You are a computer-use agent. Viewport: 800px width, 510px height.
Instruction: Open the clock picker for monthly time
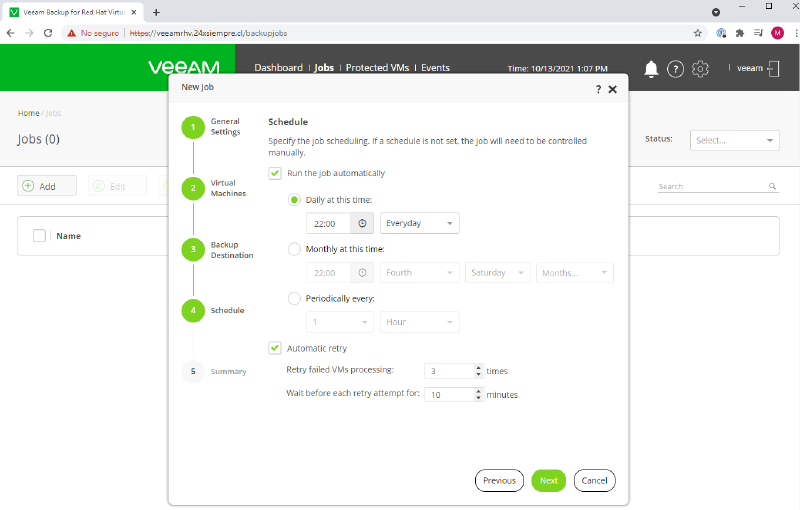362,273
